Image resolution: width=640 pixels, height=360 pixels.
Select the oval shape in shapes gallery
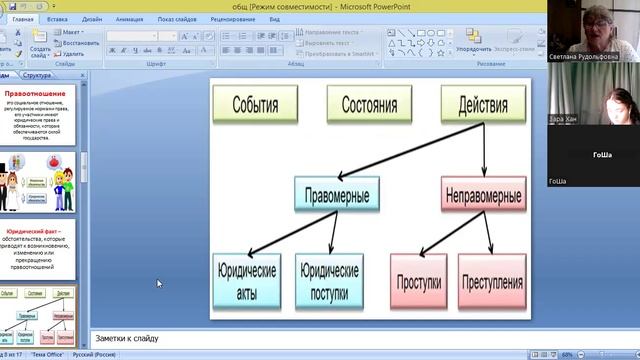[431, 33]
